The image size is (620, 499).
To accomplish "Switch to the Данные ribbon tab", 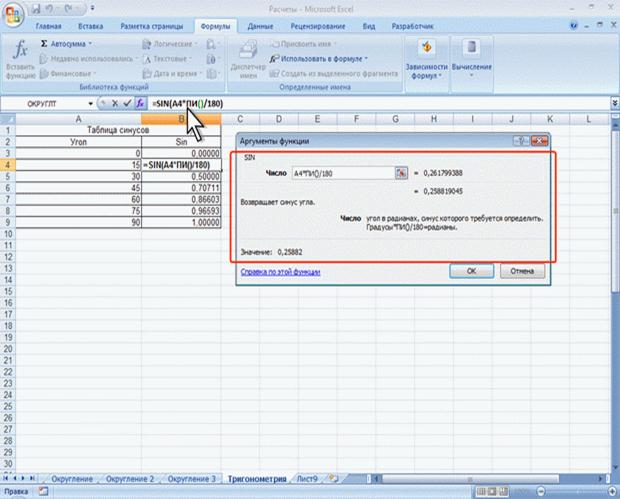I will 261,24.
